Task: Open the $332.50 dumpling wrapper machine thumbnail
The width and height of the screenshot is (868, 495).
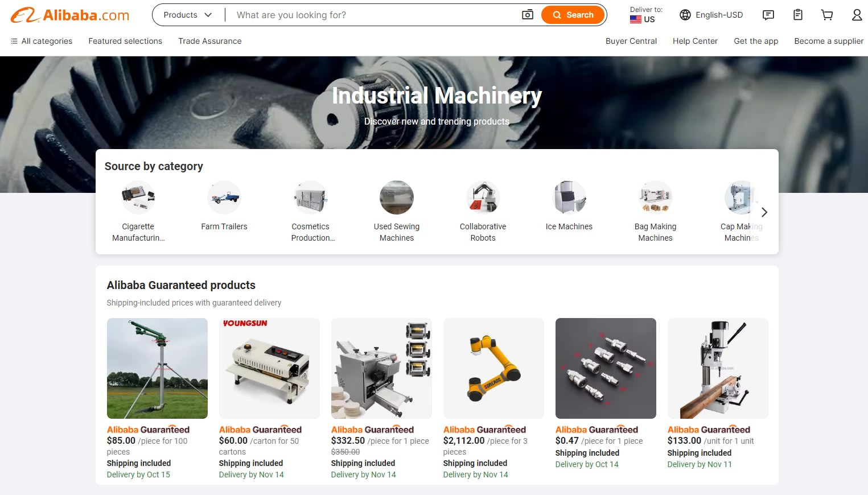Action: [381, 368]
